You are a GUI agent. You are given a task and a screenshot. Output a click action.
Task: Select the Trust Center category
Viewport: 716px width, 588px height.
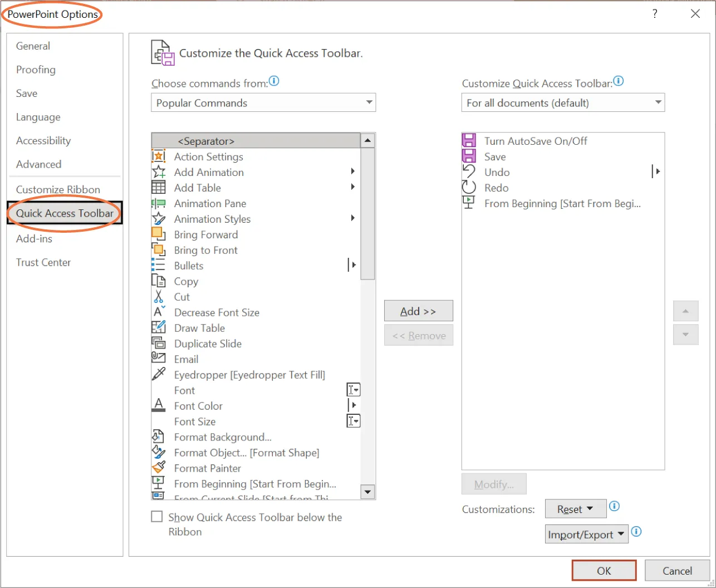[43, 262]
